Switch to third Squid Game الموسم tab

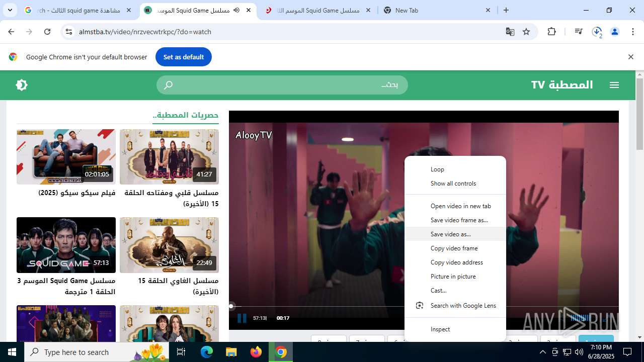[318, 10]
